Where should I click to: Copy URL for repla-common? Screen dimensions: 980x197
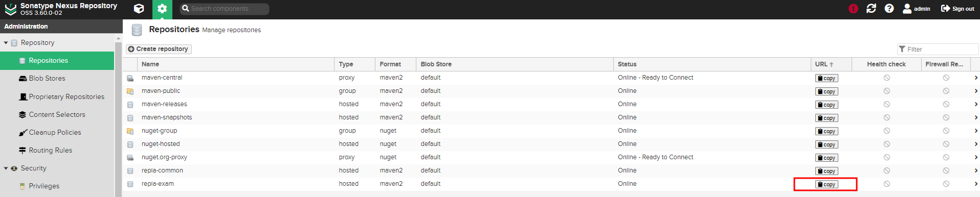(827, 171)
